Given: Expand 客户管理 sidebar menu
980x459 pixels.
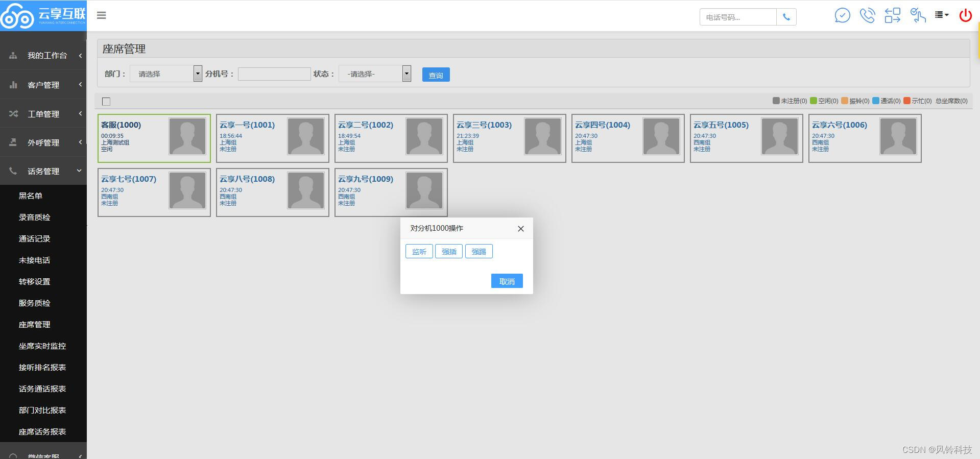Looking at the screenshot, I should click(43, 84).
